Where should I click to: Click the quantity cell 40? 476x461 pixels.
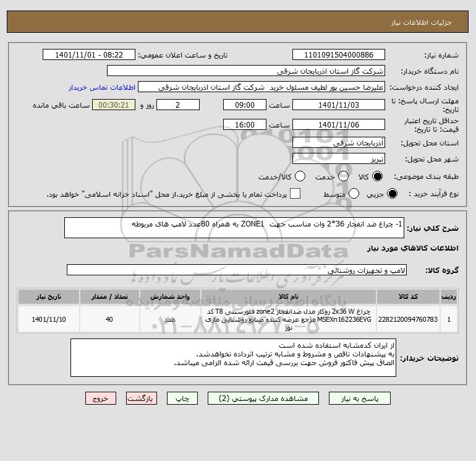tap(109, 319)
